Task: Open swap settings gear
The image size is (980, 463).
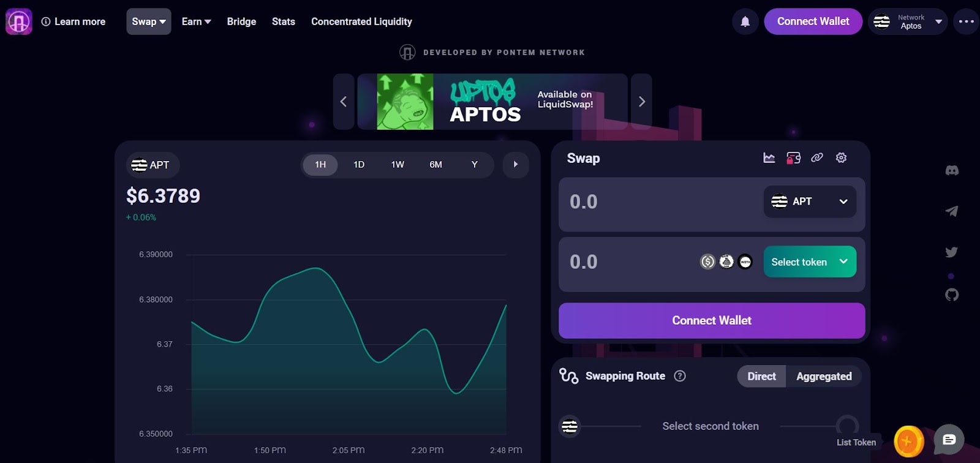Action: click(842, 158)
